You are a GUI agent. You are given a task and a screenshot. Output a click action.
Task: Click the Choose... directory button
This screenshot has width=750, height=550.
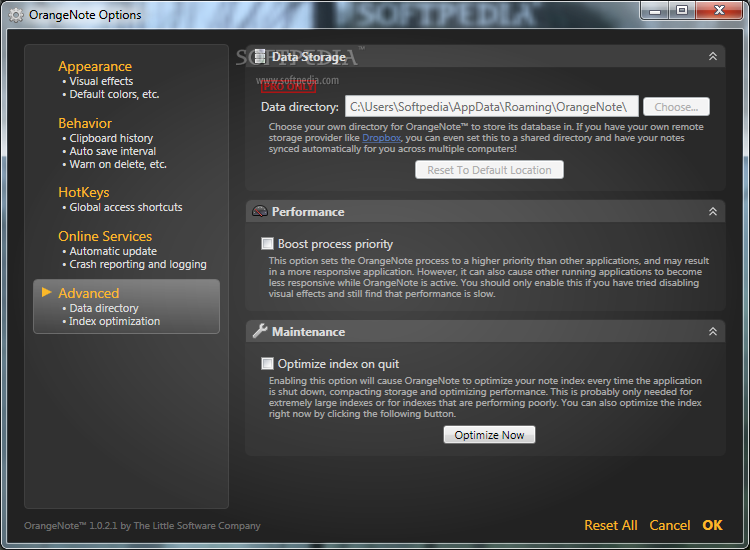coord(676,107)
